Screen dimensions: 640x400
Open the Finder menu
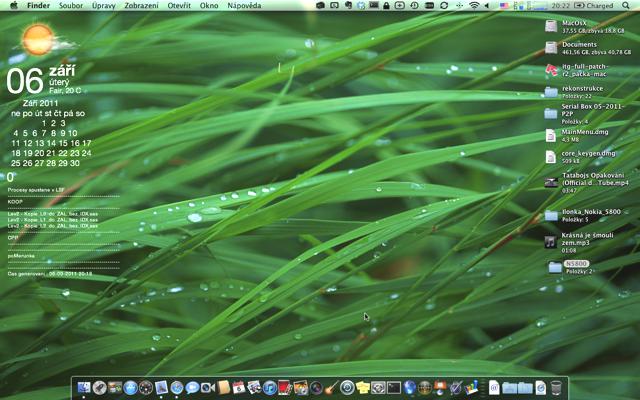38,5
